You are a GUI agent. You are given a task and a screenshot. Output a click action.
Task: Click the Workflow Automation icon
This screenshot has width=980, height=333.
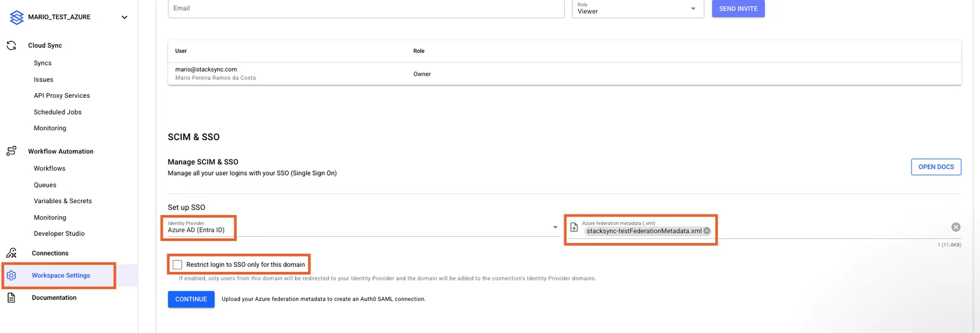pyautogui.click(x=11, y=151)
